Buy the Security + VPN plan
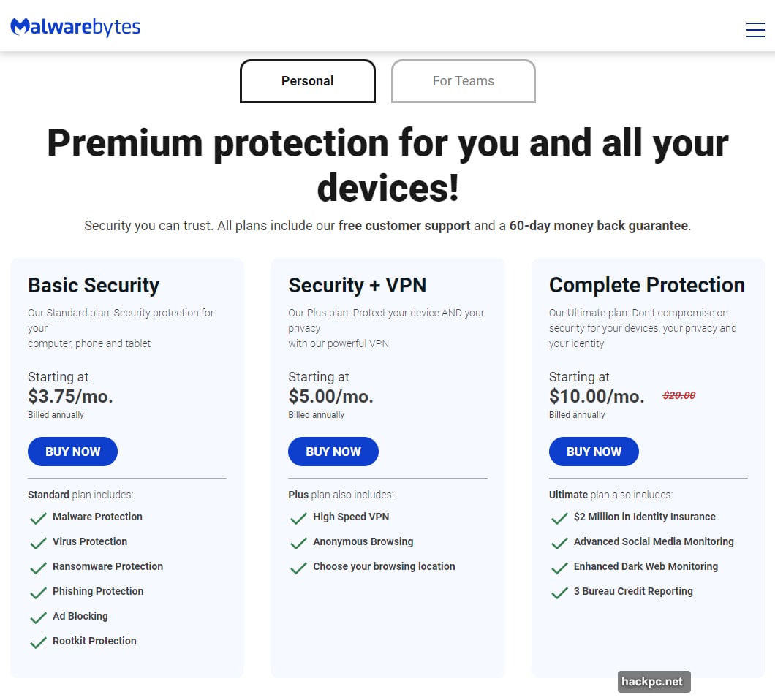The image size is (775, 700). point(333,452)
